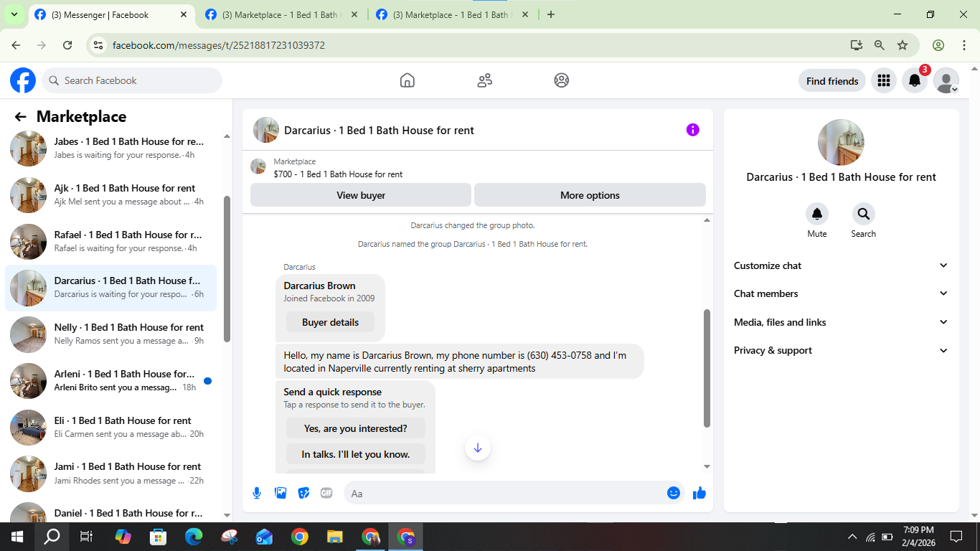The width and height of the screenshot is (980, 551).
Task: Open the Rafael conversation
Action: pos(110,241)
